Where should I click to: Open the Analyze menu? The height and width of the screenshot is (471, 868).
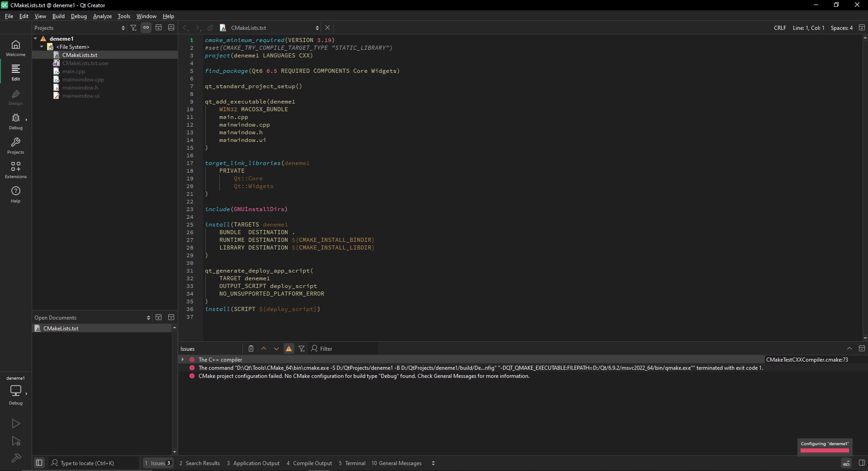click(x=102, y=16)
